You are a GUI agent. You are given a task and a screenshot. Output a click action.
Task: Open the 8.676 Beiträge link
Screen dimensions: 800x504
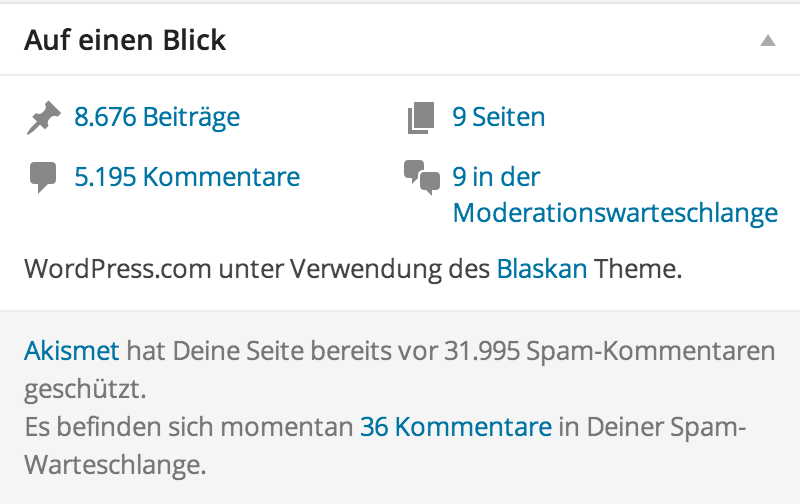tap(157, 117)
